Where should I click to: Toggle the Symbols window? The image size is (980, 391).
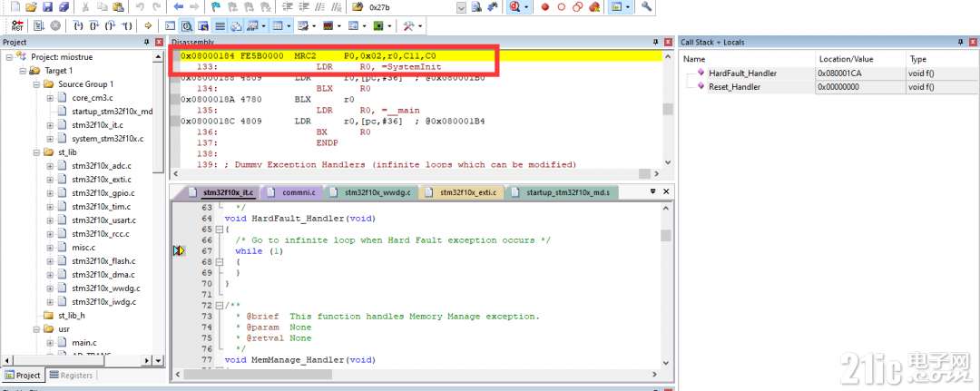tap(203, 26)
